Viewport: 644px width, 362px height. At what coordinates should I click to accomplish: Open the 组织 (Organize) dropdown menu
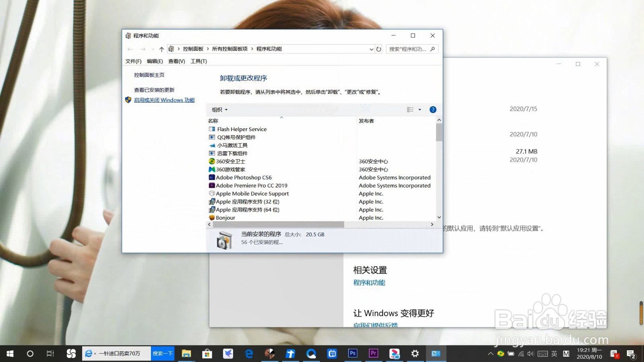click(219, 109)
